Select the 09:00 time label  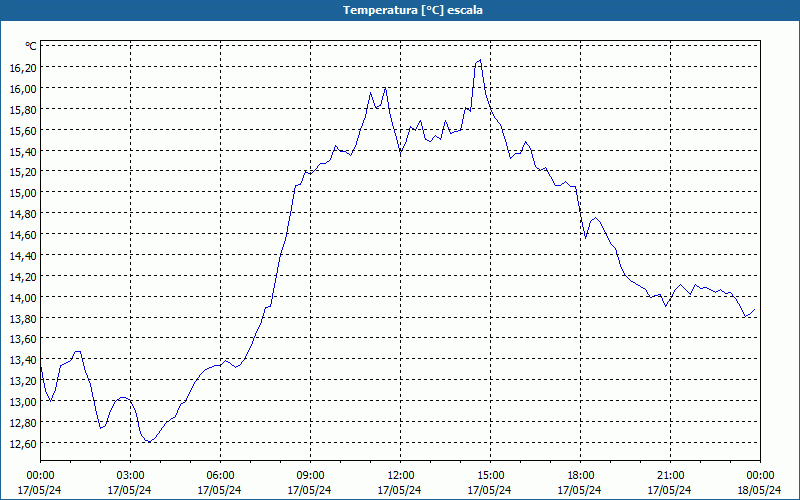310,475
